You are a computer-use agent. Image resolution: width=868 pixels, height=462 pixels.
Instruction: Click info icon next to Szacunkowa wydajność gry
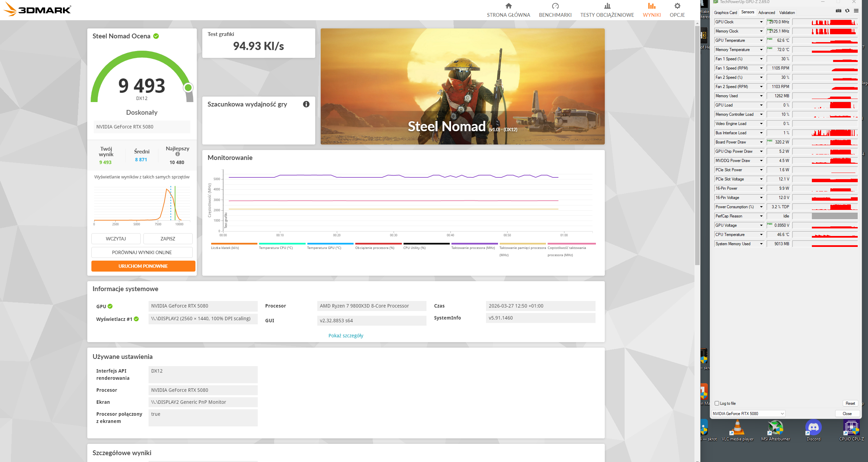click(306, 104)
